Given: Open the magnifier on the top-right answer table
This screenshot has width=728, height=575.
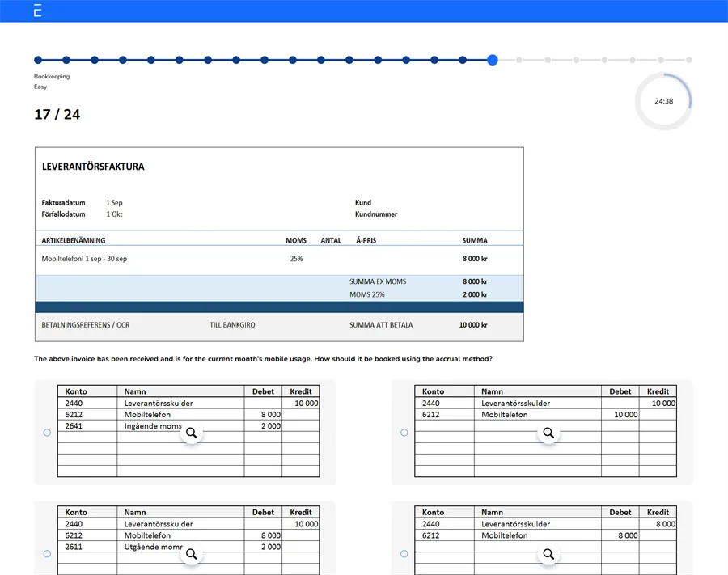Looking at the screenshot, I should [x=548, y=433].
